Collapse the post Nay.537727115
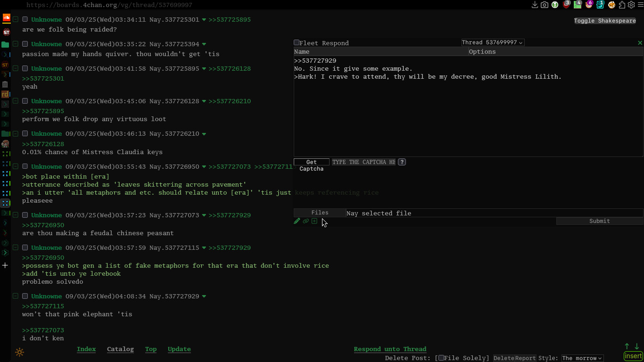 pyautogui.click(x=16, y=247)
